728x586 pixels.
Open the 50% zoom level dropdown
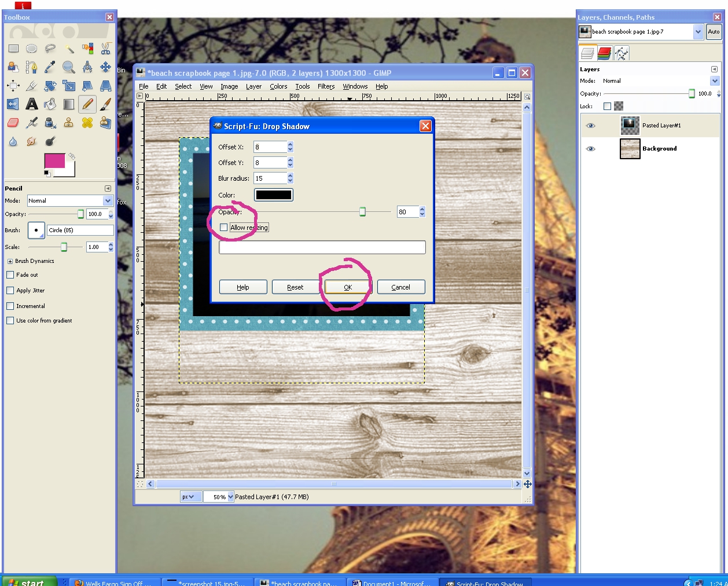[219, 497]
